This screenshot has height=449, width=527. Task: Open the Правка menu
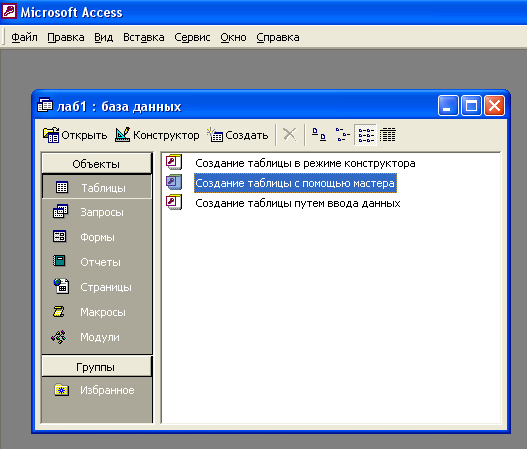coord(66,37)
